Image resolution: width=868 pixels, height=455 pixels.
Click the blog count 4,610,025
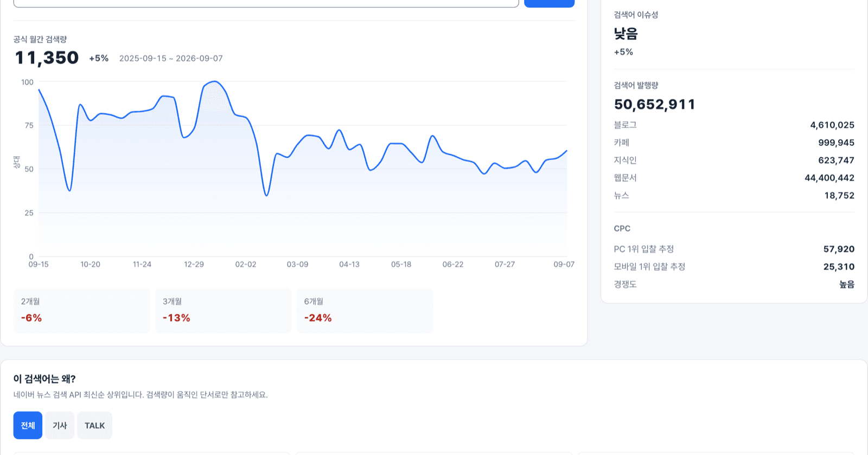click(x=832, y=125)
